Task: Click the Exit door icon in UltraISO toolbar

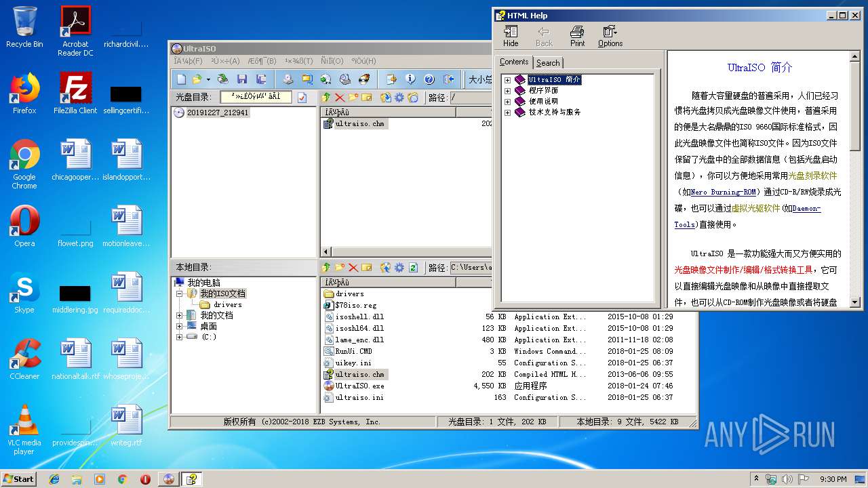Action: 448,79
